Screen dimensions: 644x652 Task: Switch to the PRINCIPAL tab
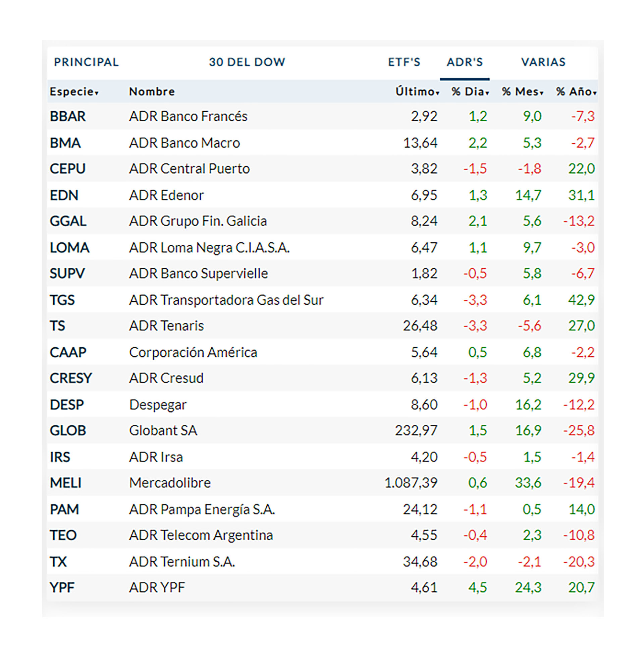[x=87, y=62]
